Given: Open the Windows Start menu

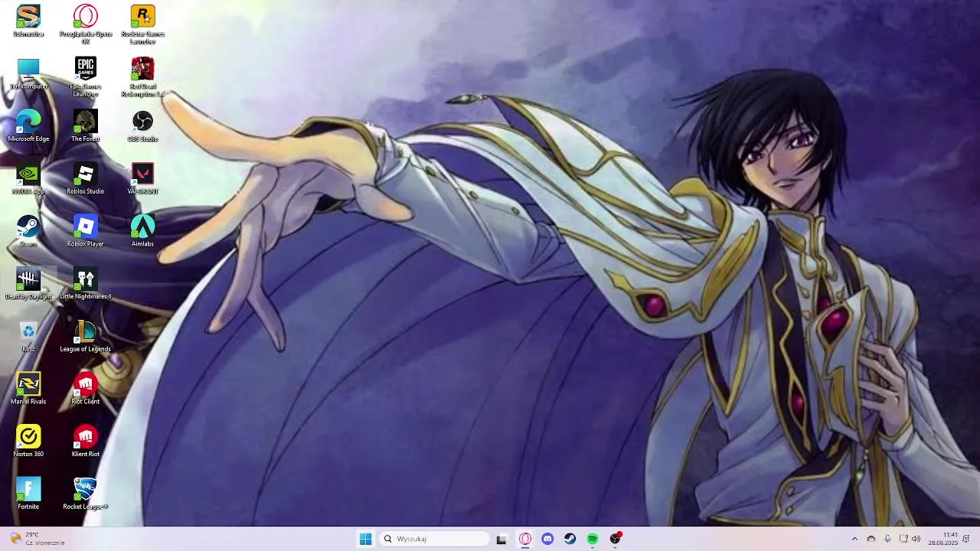Looking at the screenshot, I should tap(365, 539).
